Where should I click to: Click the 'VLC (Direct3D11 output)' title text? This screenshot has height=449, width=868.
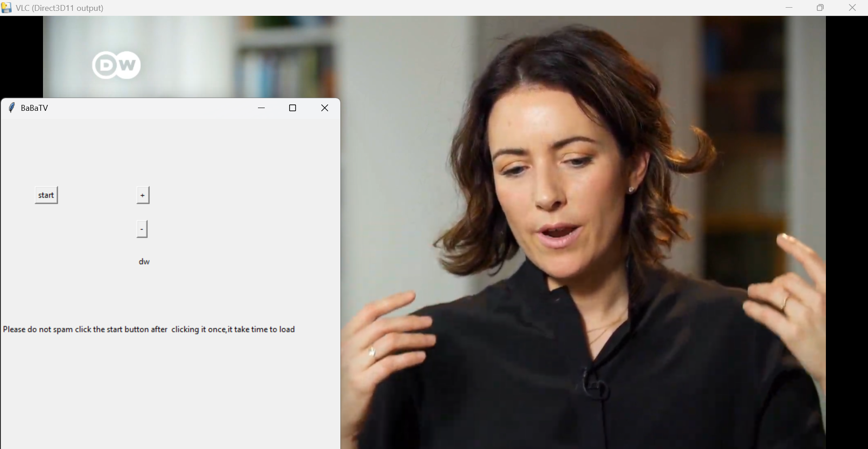[60, 8]
